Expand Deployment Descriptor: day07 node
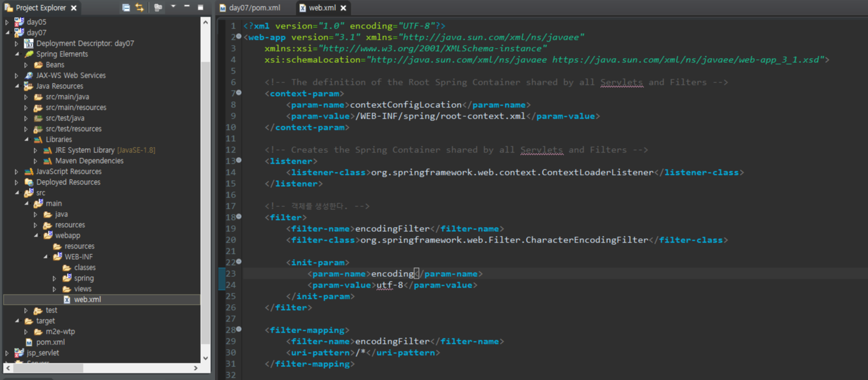 (17, 43)
